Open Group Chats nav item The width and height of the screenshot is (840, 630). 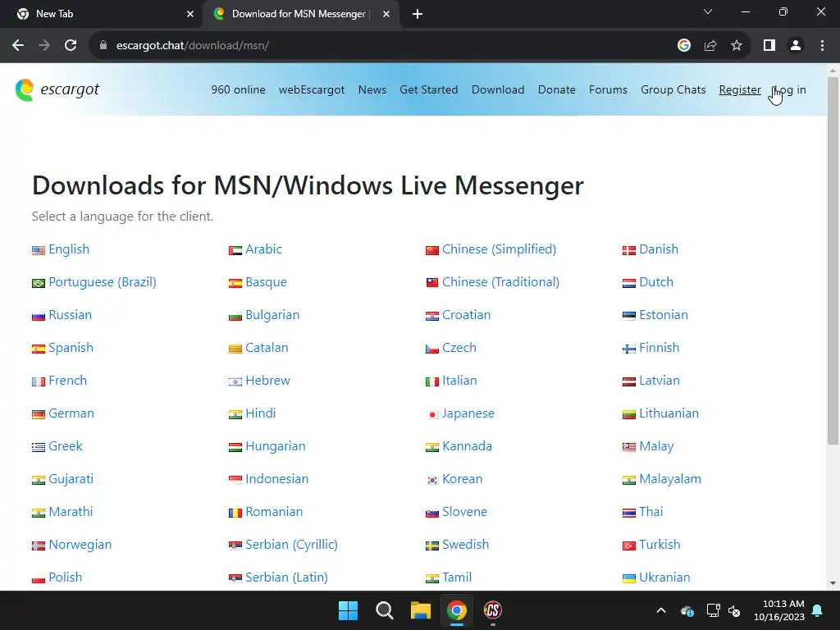673,90
